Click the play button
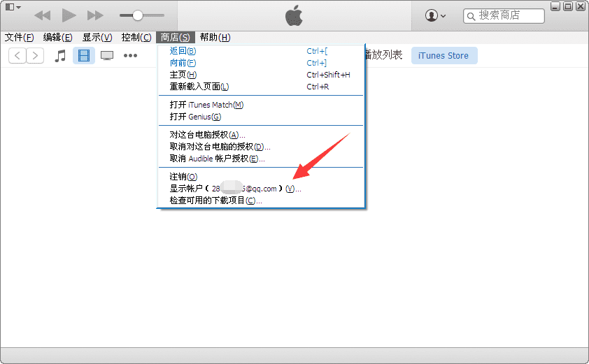The image size is (589, 364). tap(69, 15)
